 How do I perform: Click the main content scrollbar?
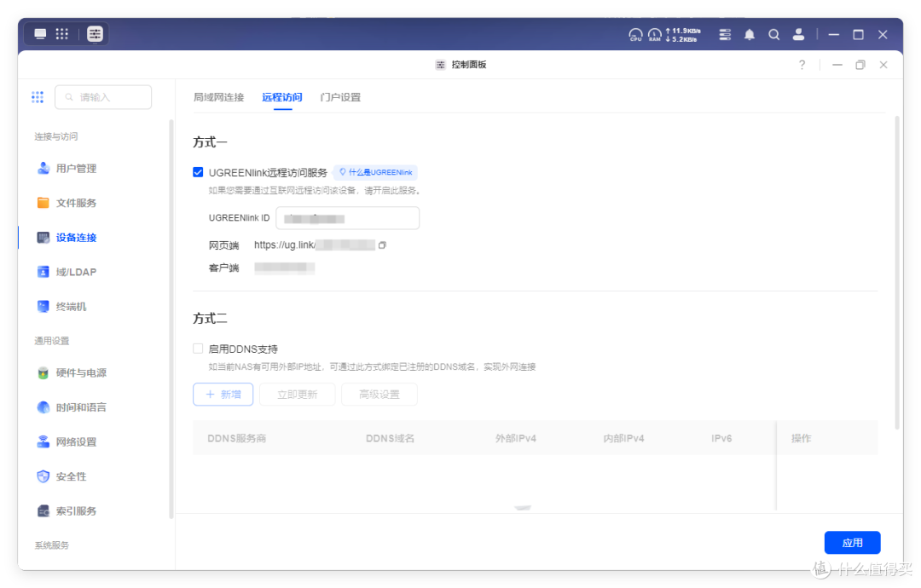(x=897, y=272)
